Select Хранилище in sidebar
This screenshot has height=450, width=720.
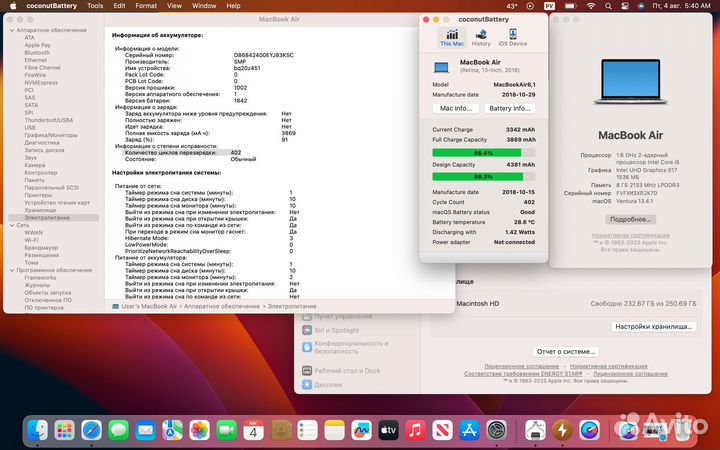pyautogui.click(x=40, y=210)
